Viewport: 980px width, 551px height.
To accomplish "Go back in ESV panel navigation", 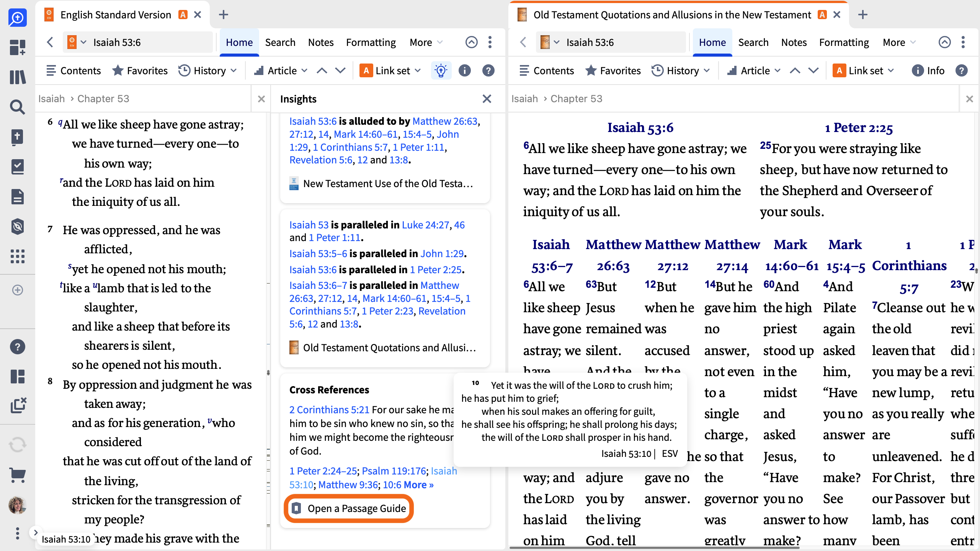I will 50,42.
